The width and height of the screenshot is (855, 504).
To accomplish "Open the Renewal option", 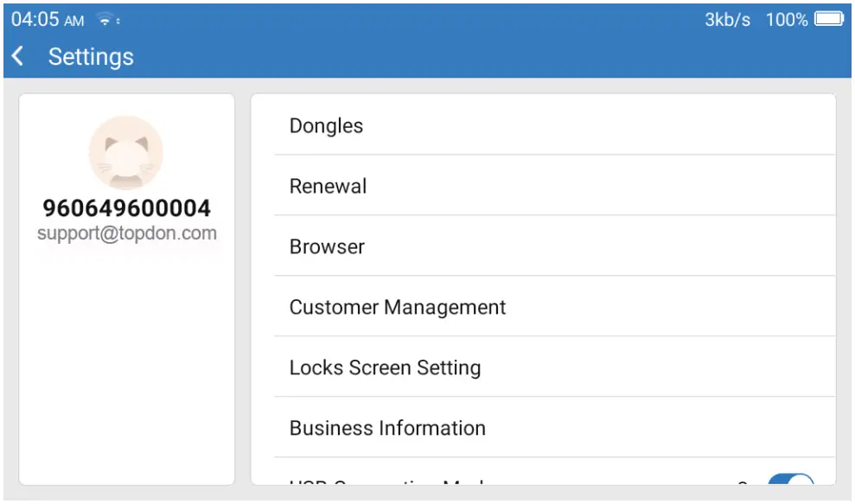I will (x=329, y=187).
